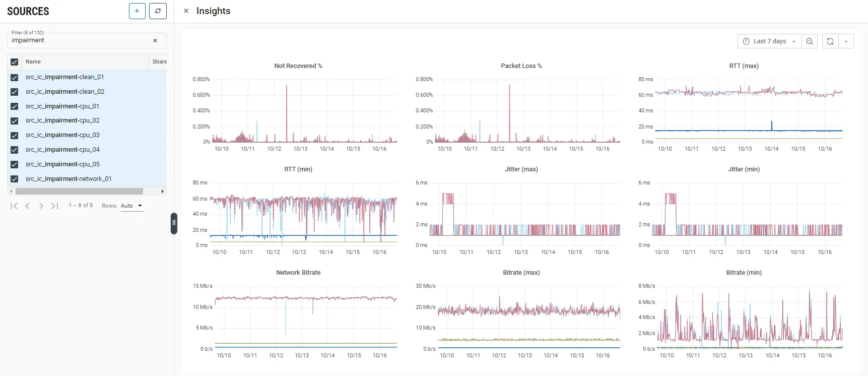Screen dimensions: 868x376
Task: Click the RTT (min) chart title
Action: coord(298,169)
